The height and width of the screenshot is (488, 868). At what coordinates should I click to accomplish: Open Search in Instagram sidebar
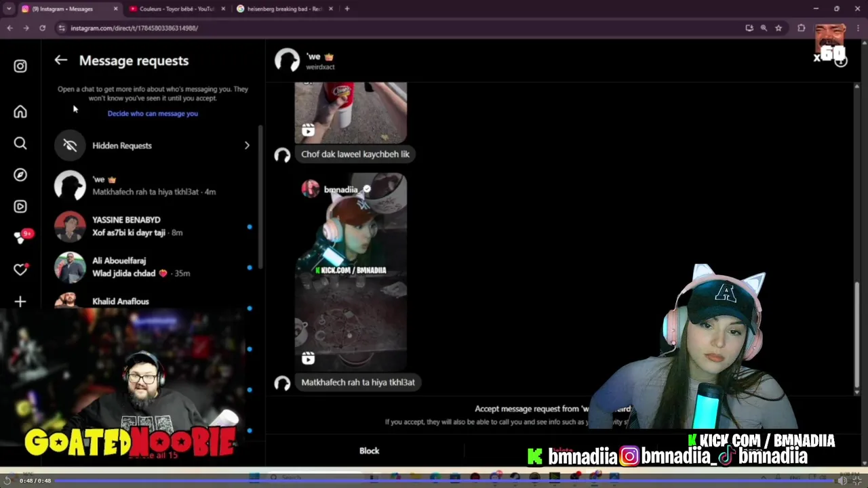point(20,143)
